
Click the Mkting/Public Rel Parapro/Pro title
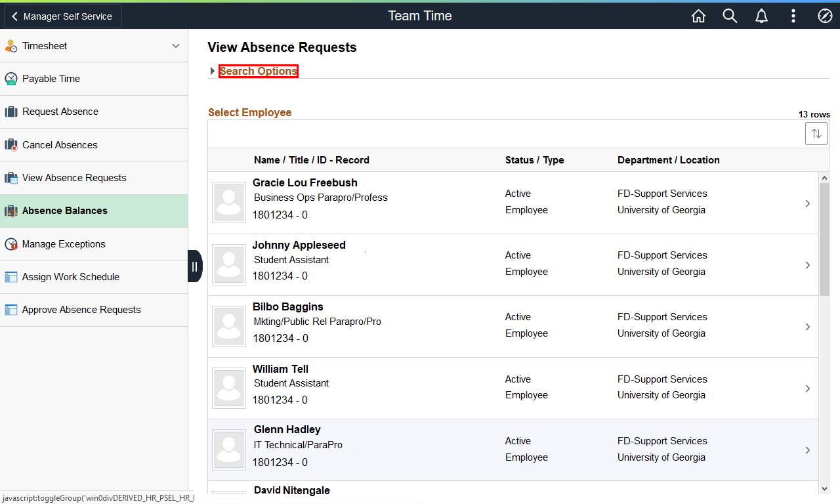(x=318, y=322)
